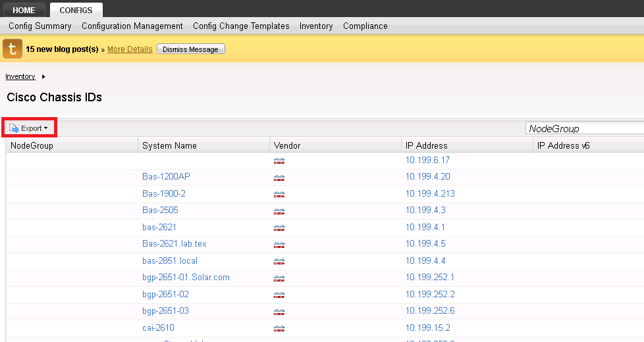Image resolution: width=644 pixels, height=342 pixels.
Task: Click the Inventory breadcrumb link
Action: (x=20, y=77)
